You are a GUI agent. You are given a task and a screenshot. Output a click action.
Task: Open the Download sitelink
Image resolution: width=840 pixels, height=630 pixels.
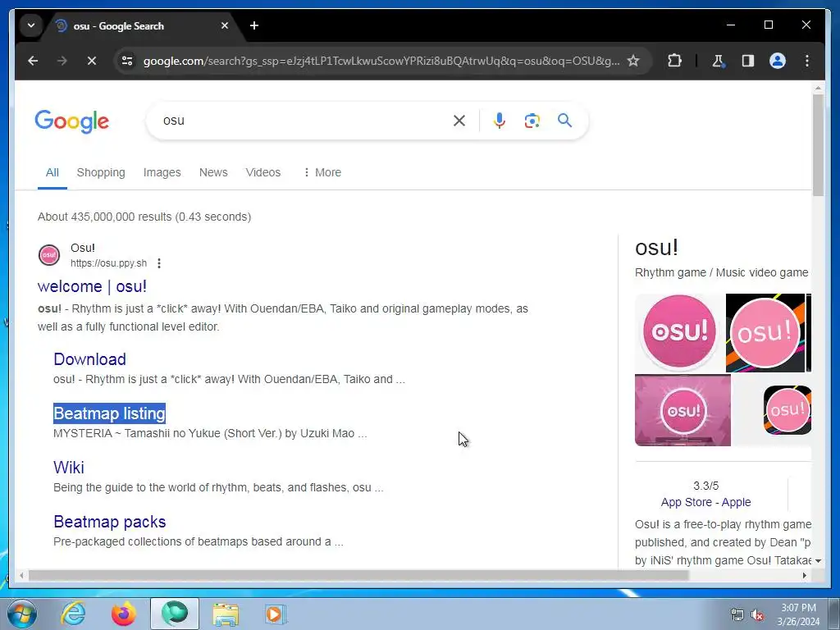point(89,359)
